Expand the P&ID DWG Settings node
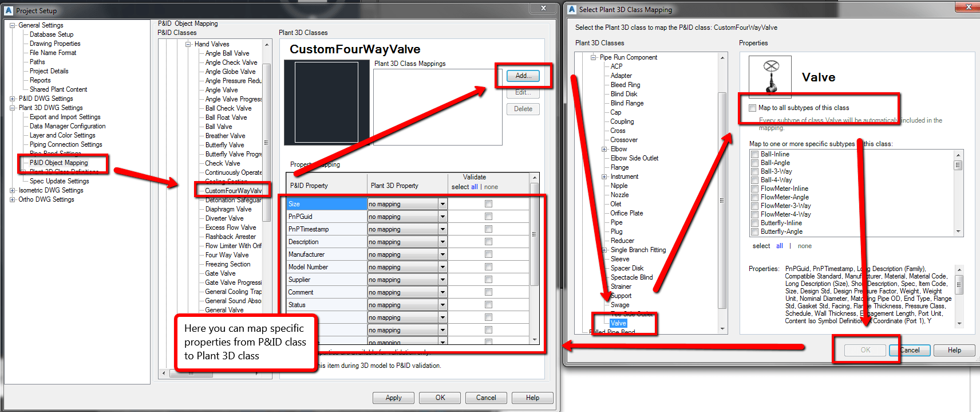The width and height of the screenshot is (980, 412). (x=13, y=99)
